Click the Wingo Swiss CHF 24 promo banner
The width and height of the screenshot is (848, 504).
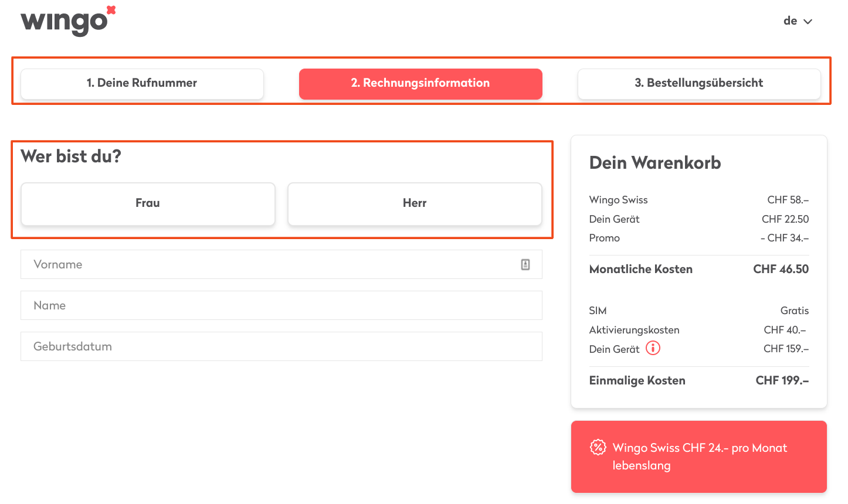tap(698, 457)
